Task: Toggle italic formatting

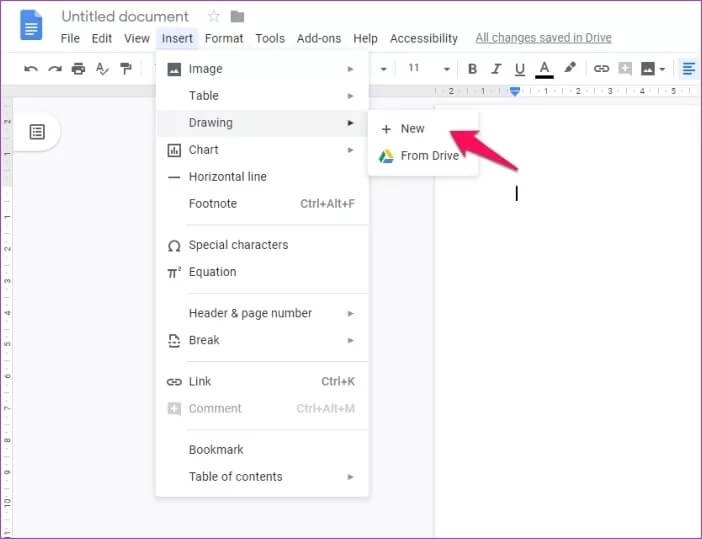Action: tap(495, 69)
